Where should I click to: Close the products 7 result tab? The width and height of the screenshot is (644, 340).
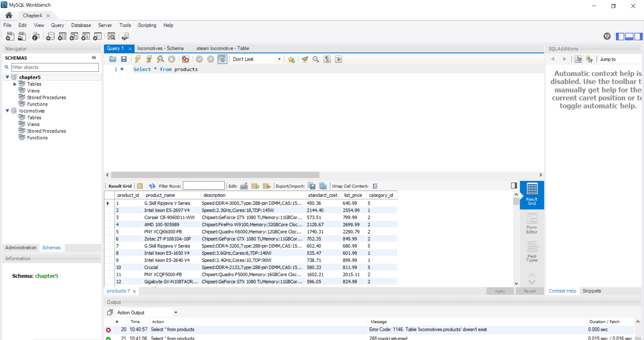(134, 291)
